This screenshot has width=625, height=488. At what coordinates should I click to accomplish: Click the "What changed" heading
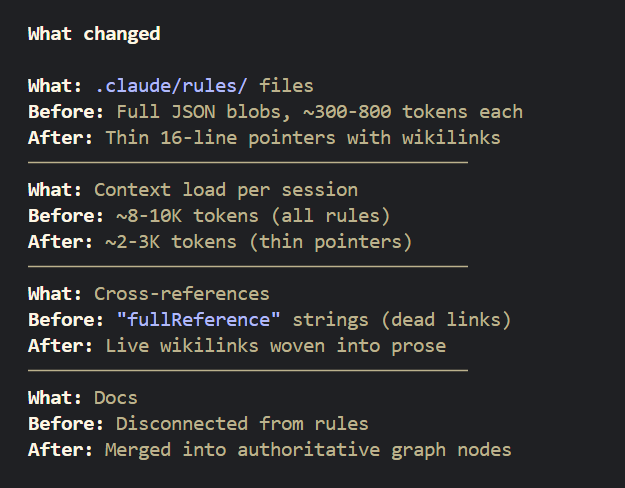(x=94, y=34)
